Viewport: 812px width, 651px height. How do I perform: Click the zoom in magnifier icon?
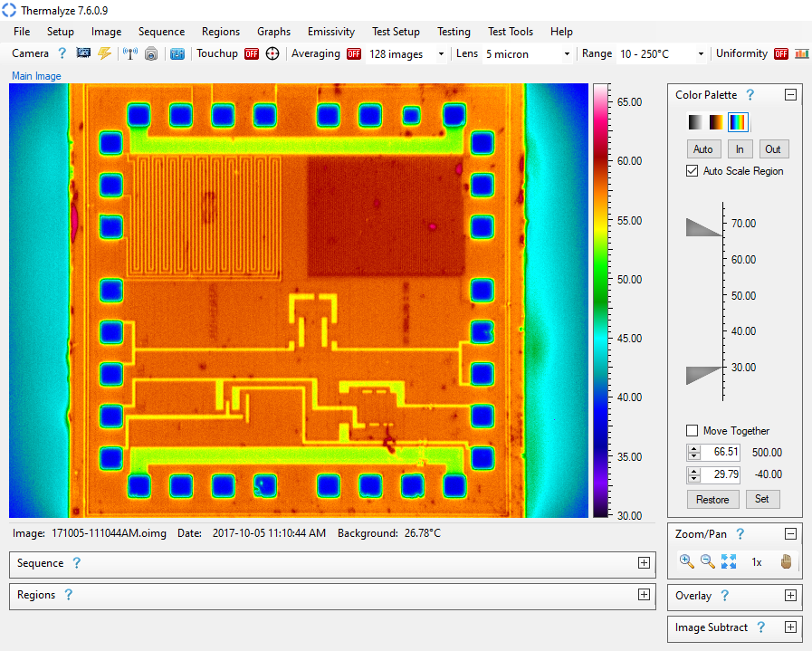[x=686, y=561]
